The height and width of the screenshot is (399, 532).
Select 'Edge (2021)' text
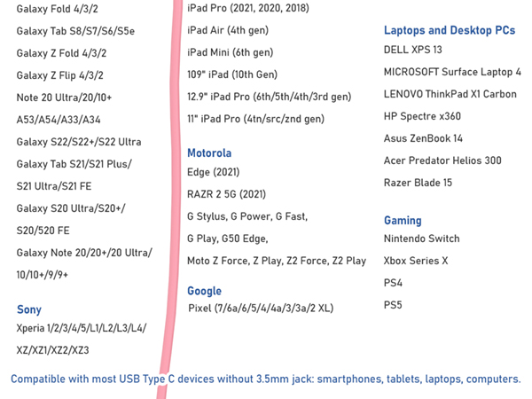[213, 172]
